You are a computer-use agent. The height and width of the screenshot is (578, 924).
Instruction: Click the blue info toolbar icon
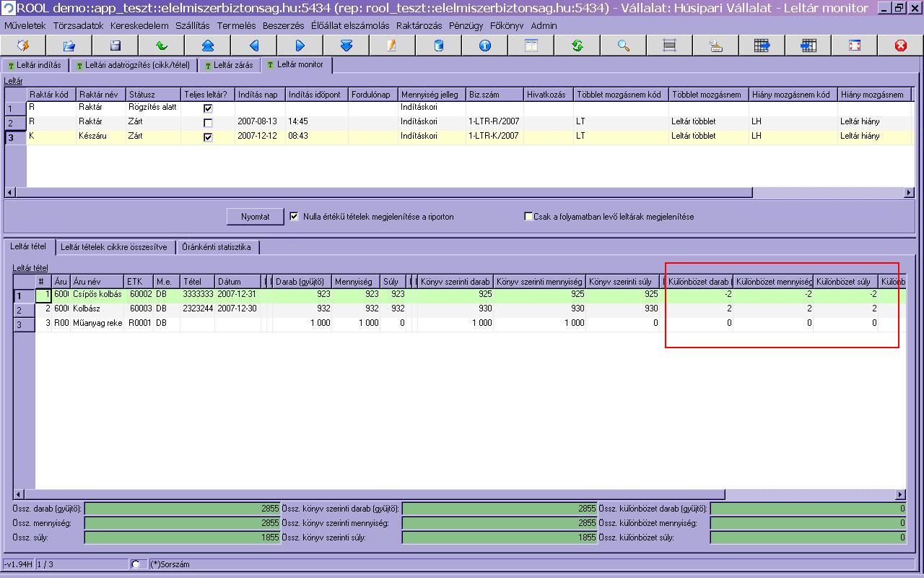(485, 46)
